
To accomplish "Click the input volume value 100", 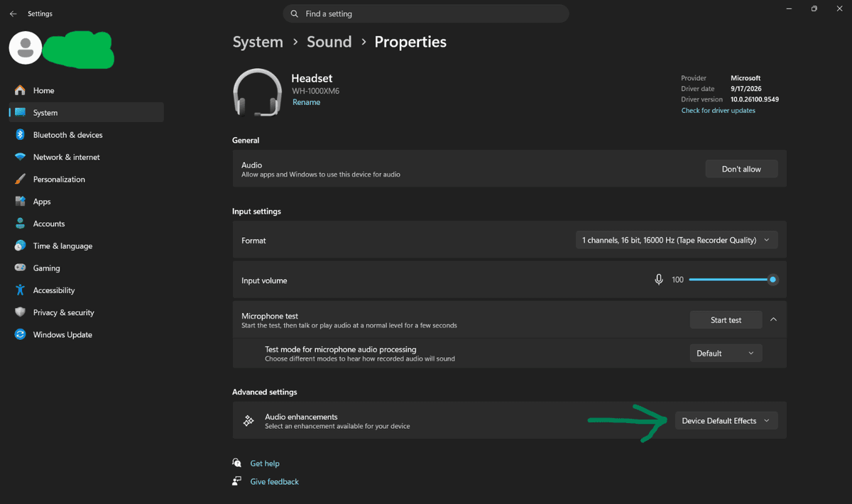I will [x=677, y=280].
